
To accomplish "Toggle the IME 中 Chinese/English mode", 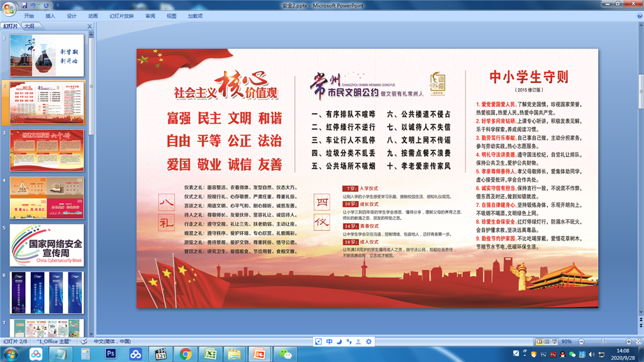I will coord(329,341).
